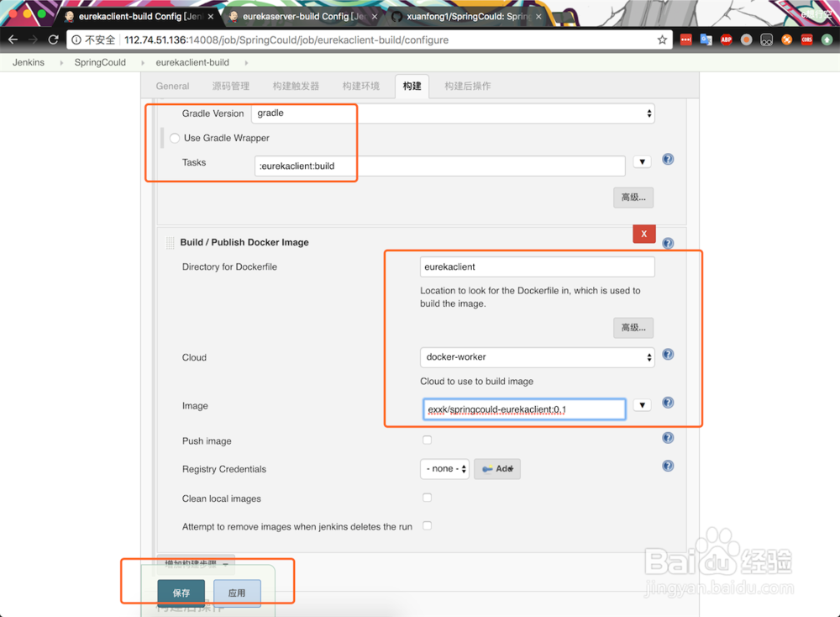Open help icon for Registry Credentials

click(x=668, y=466)
